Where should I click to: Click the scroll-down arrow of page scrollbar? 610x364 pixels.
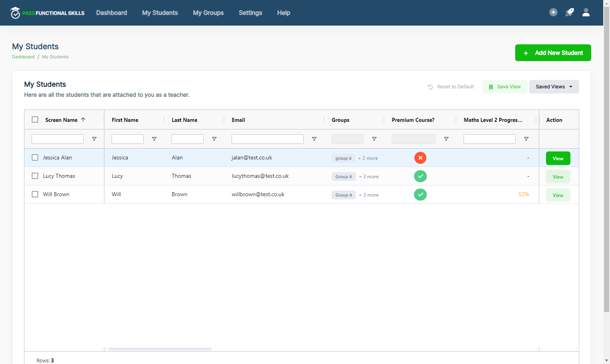point(606,360)
